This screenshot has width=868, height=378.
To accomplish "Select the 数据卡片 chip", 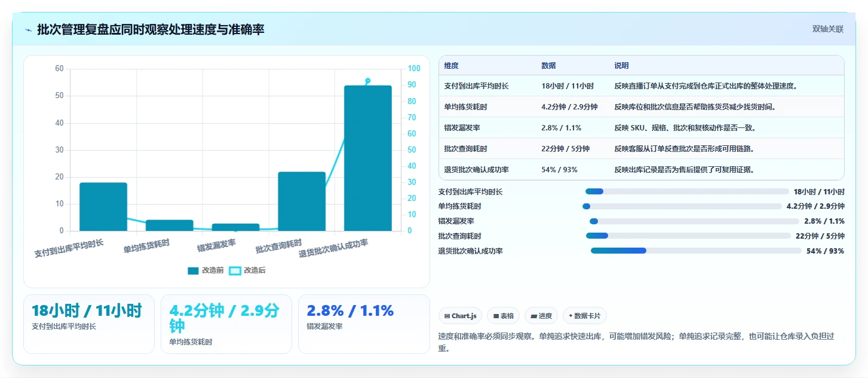I will (585, 316).
